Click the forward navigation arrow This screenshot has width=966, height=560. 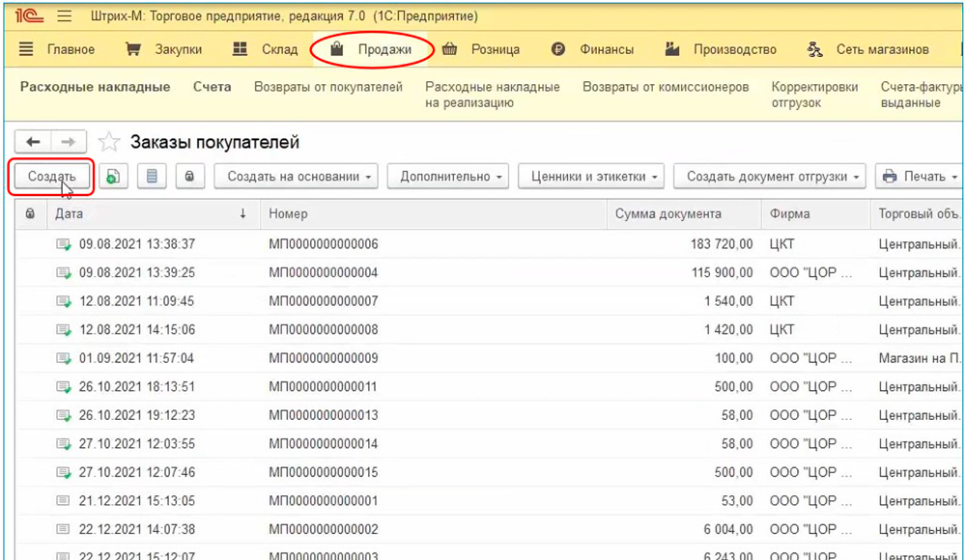point(69,142)
